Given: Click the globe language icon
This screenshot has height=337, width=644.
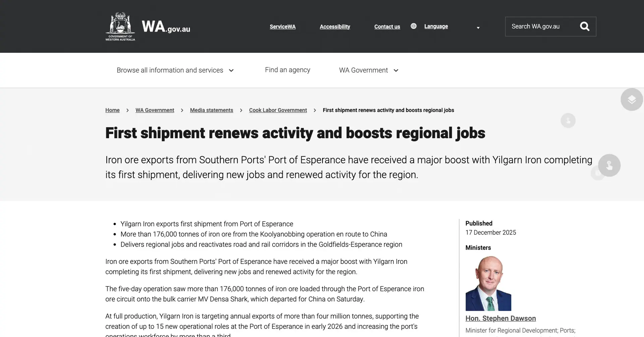Looking at the screenshot, I should pos(414,26).
